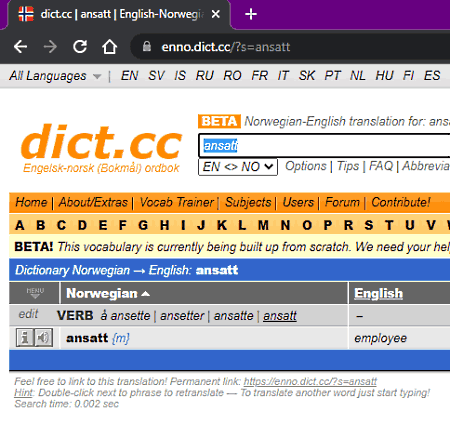This screenshot has width=450, height=435.
Task: Click the 'ansatte' verb form
Action: tap(233, 316)
